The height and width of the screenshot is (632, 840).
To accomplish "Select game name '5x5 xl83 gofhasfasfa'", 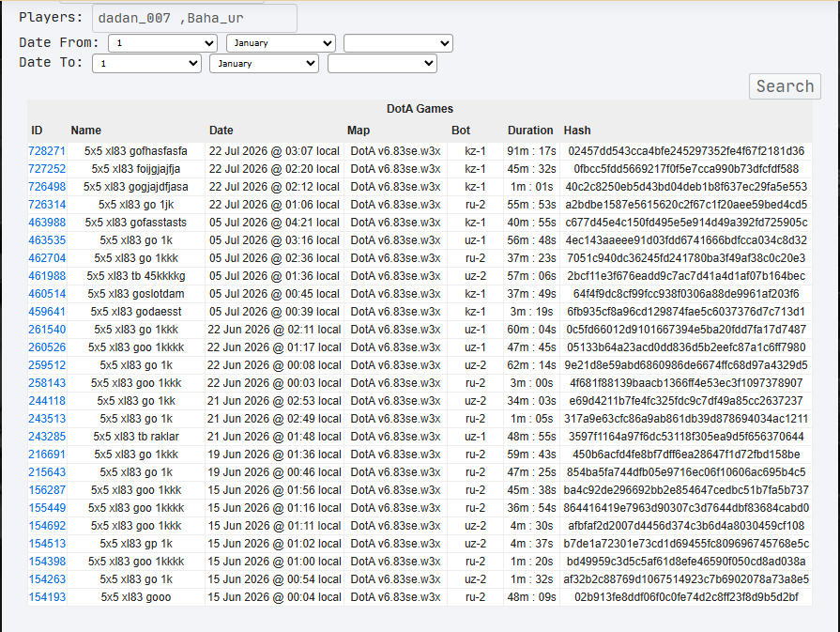I will pyautogui.click(x=136, y=151).
